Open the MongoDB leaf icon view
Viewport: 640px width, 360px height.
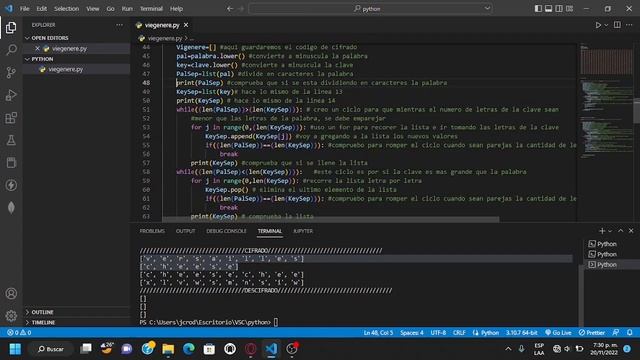[x=11, y=207]
